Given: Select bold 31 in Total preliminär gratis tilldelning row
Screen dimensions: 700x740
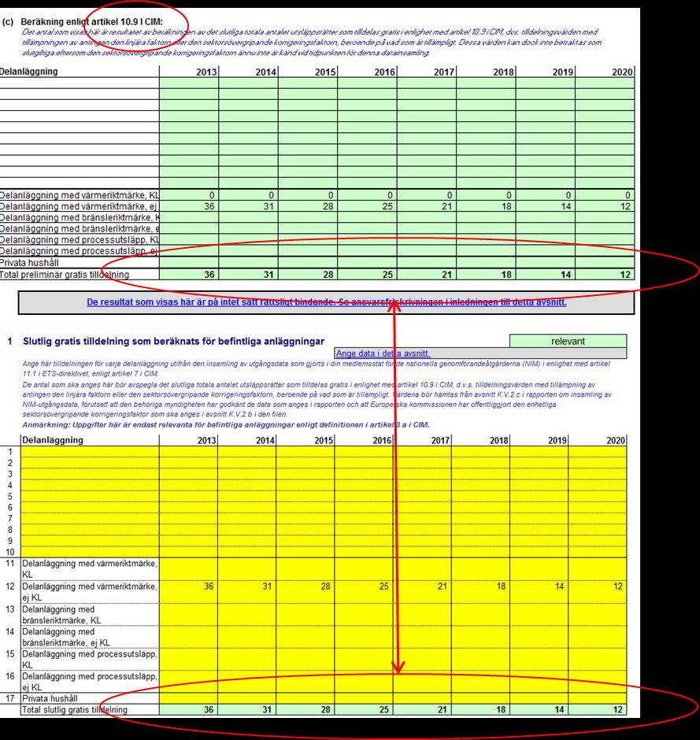Looking at the screenshot, I should [x=269, y=274].
